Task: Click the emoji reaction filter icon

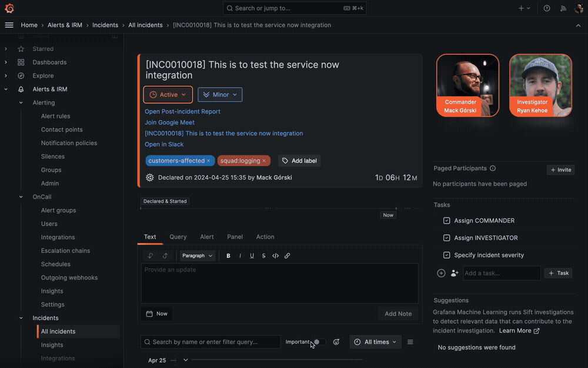Action: pos(336,342)
